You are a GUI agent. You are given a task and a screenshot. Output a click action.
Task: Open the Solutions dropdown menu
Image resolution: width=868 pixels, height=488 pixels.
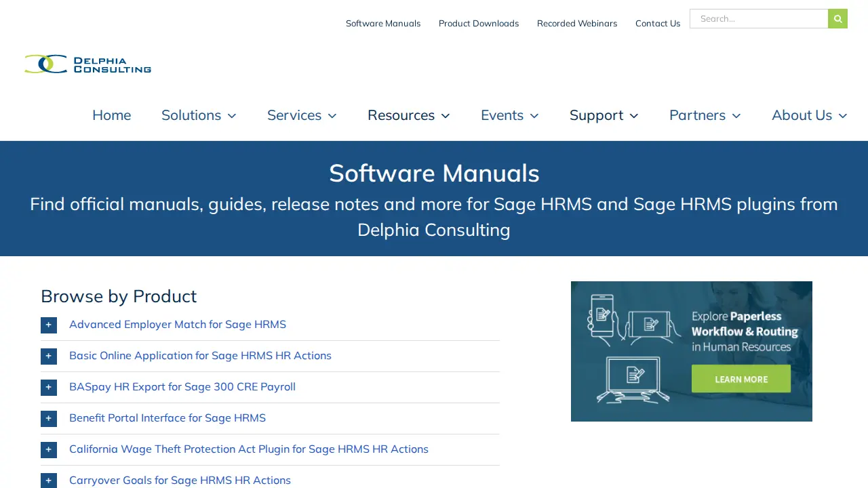pos(199,115)
